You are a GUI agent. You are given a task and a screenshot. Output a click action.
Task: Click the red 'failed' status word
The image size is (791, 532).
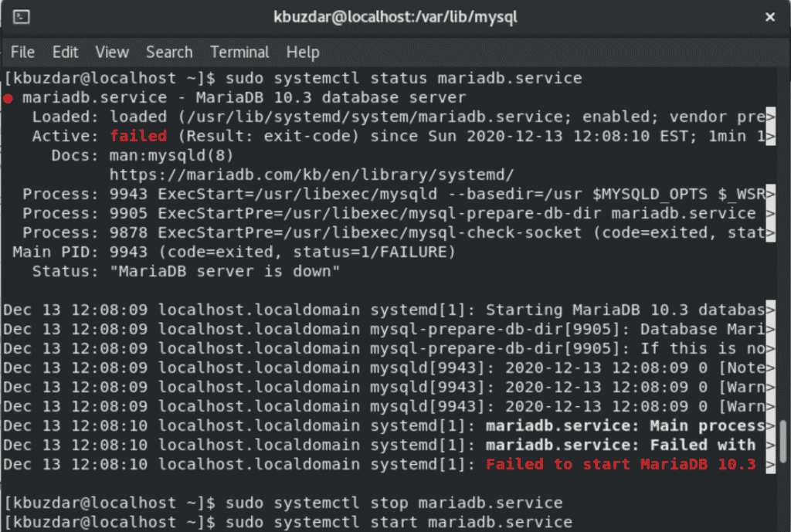pos(138,136)
